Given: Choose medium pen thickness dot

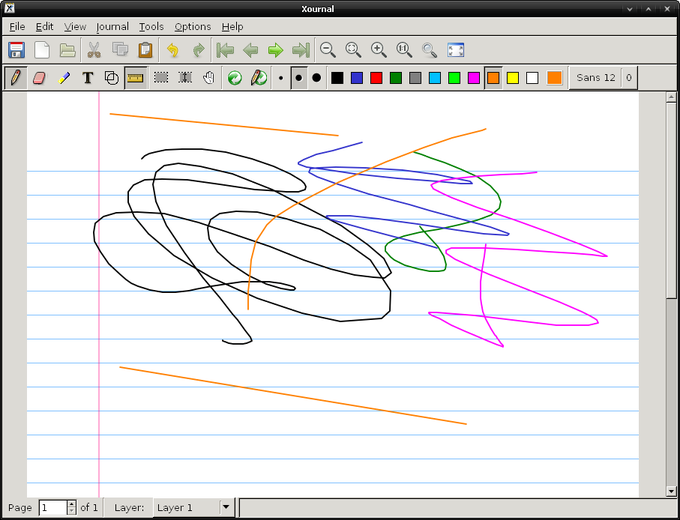Looking at the screenshot, I should point(299,78).
